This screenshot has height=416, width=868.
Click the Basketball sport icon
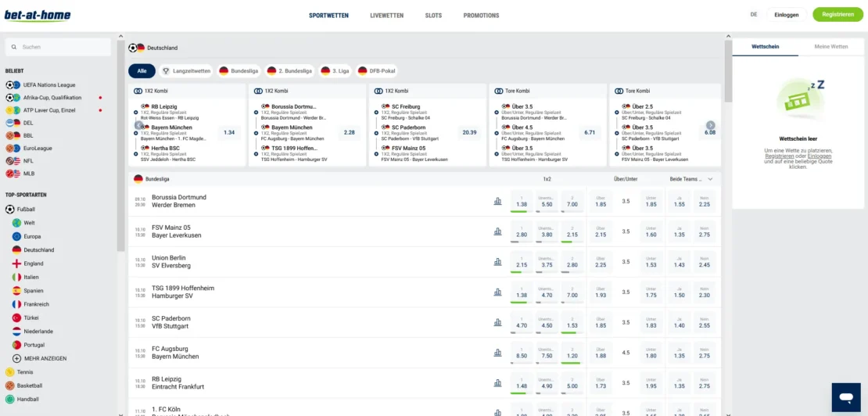[x=9, y=386]
